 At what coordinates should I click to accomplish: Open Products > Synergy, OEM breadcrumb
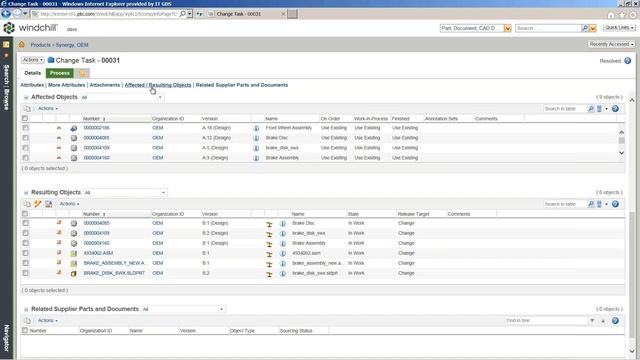pyautogui.click(x=59, y=45)
